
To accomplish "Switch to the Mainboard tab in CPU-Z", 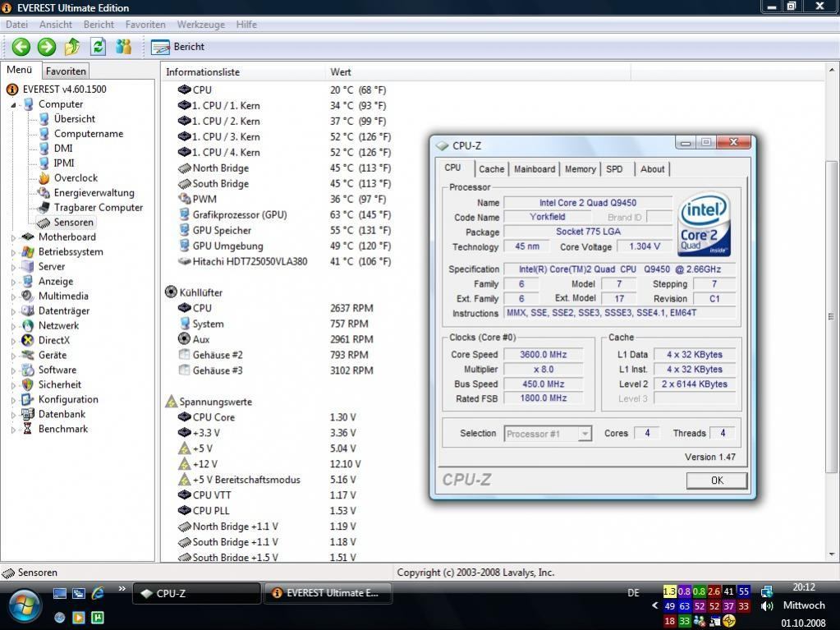I will pos(535,169).
